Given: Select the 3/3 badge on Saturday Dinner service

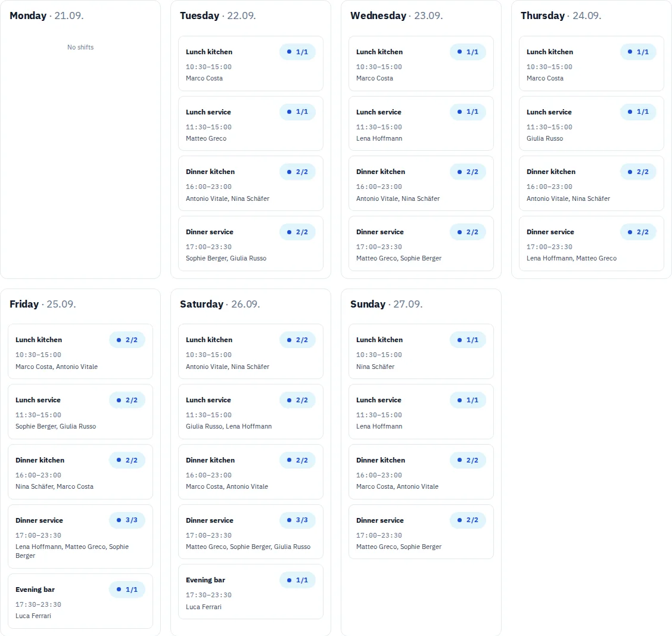Looking at the screenshot, I should point(297,520).
